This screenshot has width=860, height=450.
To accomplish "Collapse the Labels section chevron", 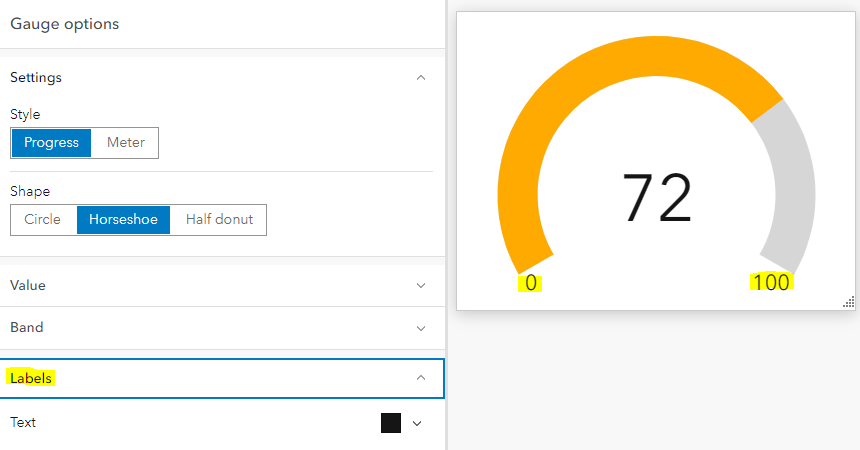I will (x=421, y=378).
